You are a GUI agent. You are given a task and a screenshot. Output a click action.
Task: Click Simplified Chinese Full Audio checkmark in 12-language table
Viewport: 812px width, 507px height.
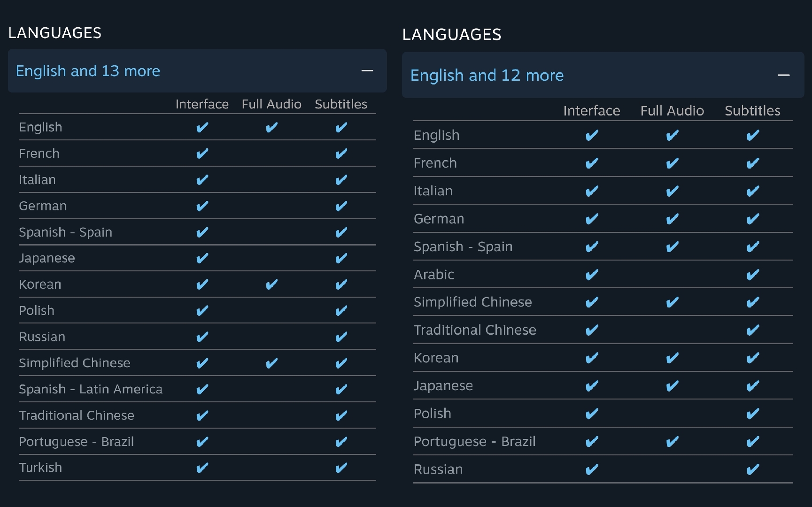pyautogui.click(x=672, y=302)
